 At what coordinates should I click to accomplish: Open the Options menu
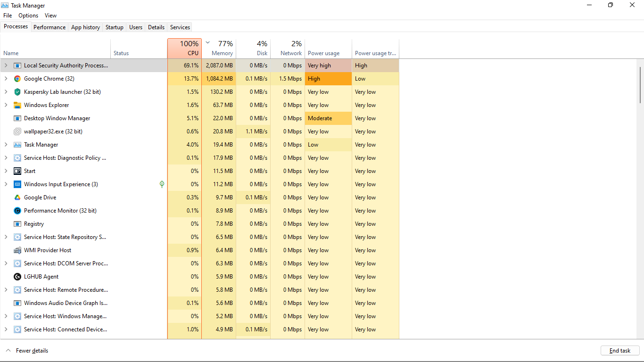tap(28, 16)
